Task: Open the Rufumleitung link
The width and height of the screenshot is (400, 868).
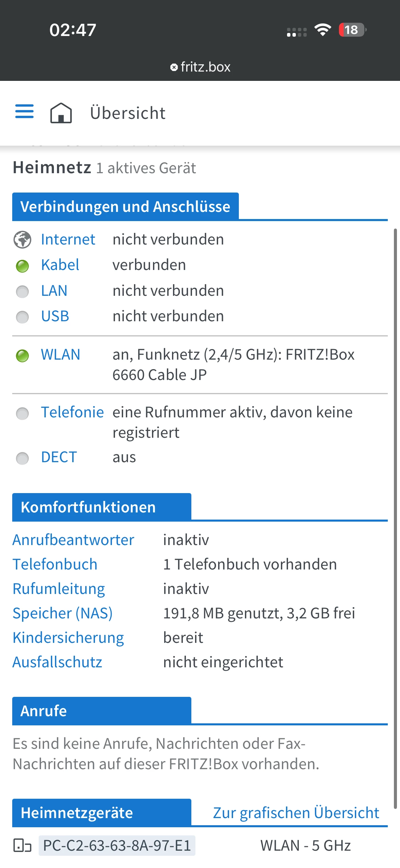Action: pos(59,589)
